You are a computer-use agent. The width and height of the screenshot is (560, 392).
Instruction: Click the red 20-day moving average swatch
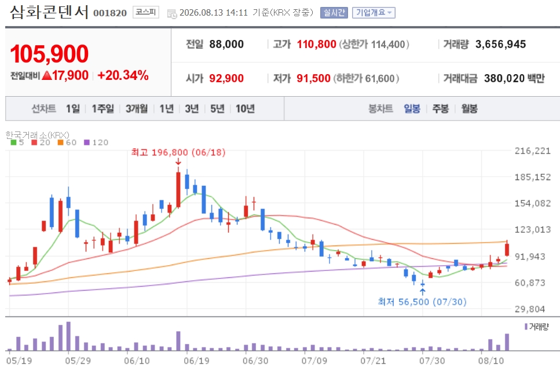[34, 142]
